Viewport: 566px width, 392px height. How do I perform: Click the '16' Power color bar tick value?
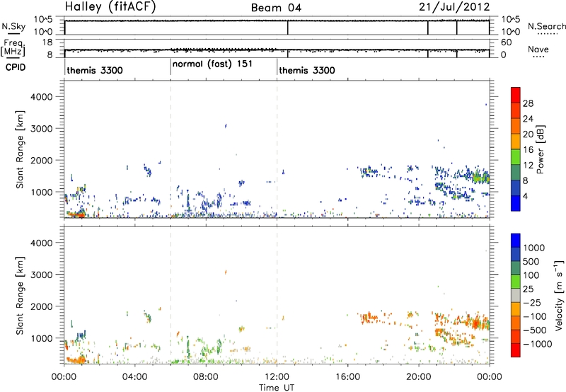point(528,150)
